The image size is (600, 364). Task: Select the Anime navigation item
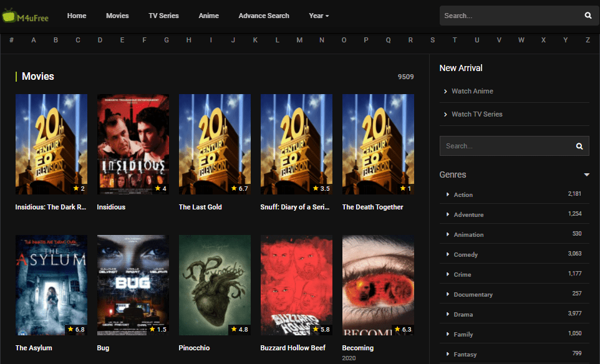pos(208,16)
